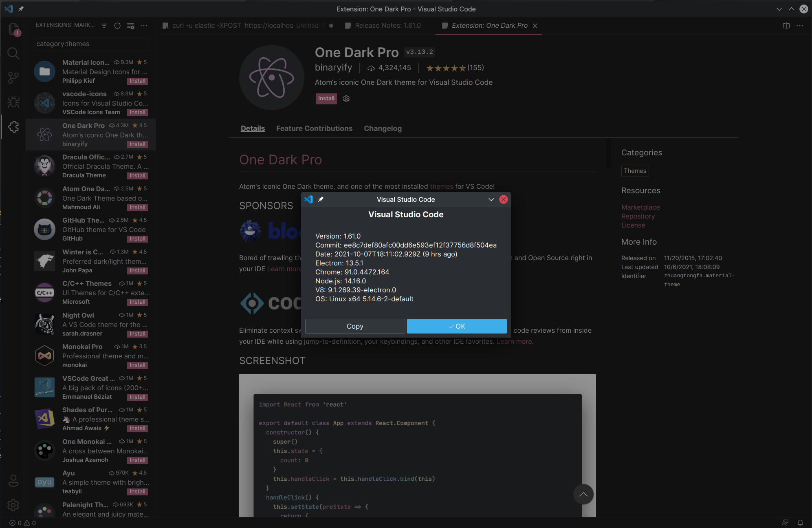Open notifications via the status bar bell
The image size is (812, 528).
800,523
